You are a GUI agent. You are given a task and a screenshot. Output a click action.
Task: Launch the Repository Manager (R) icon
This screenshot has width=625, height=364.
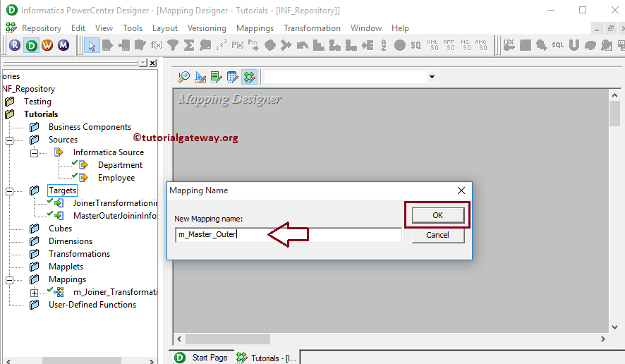[15, 45]
